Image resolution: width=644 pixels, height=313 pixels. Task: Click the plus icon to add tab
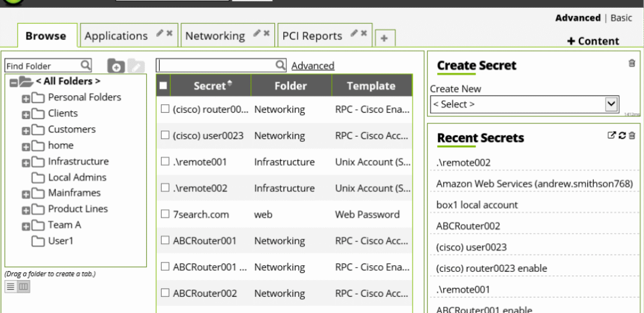click(384, 38)
